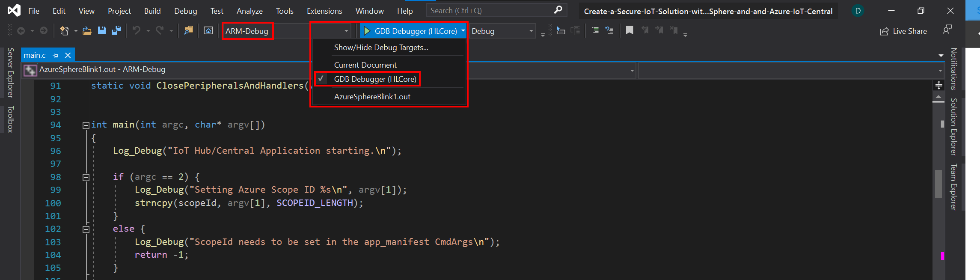Image resolution: width=980 pixels, height=280 pixels.
Task: Open the Toolbox side tab
Action: [10, 119]
